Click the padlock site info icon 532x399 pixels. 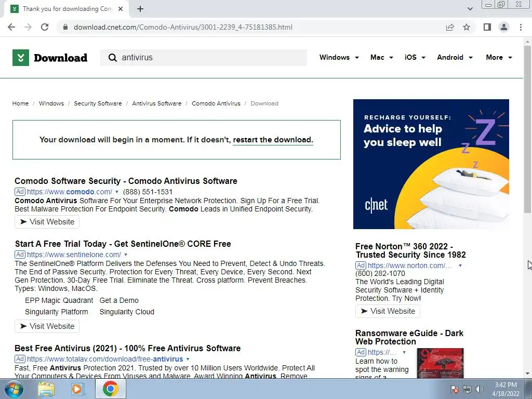coord(65,27)
